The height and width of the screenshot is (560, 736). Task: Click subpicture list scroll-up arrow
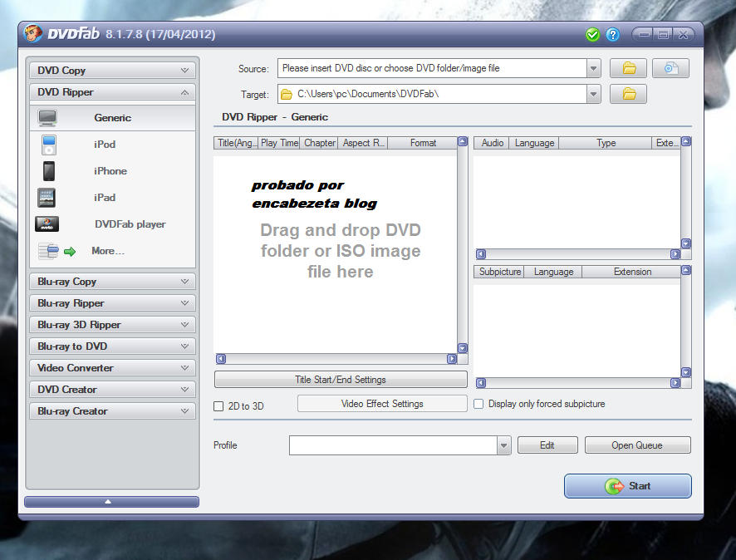[686, 270]
